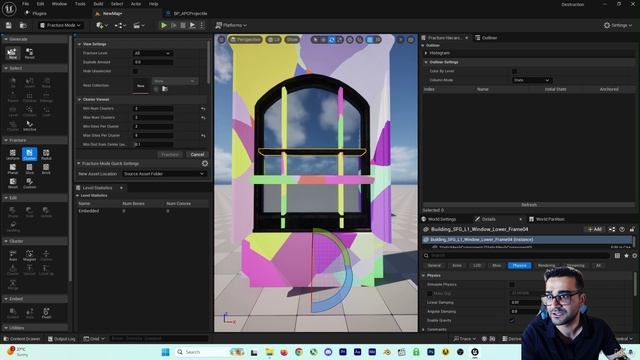Image resolution: width=640 pixels, height=360 pixels.
Task: Click the Play in editor button
Action: [x=164, y=25]
